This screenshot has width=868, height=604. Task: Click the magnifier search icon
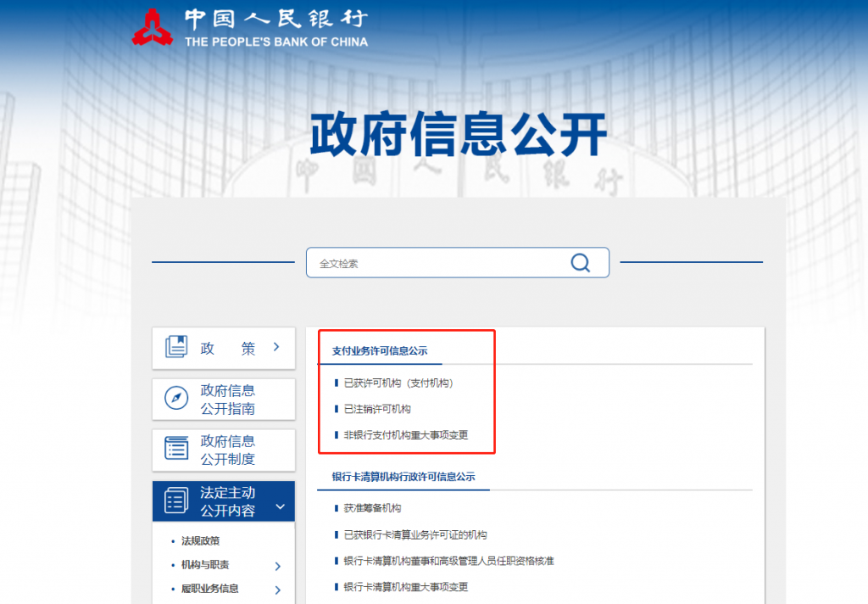point(580,263)
